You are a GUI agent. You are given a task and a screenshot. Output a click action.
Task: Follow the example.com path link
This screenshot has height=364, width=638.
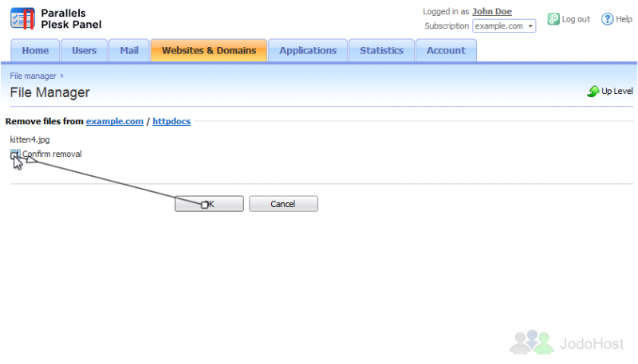115,121
